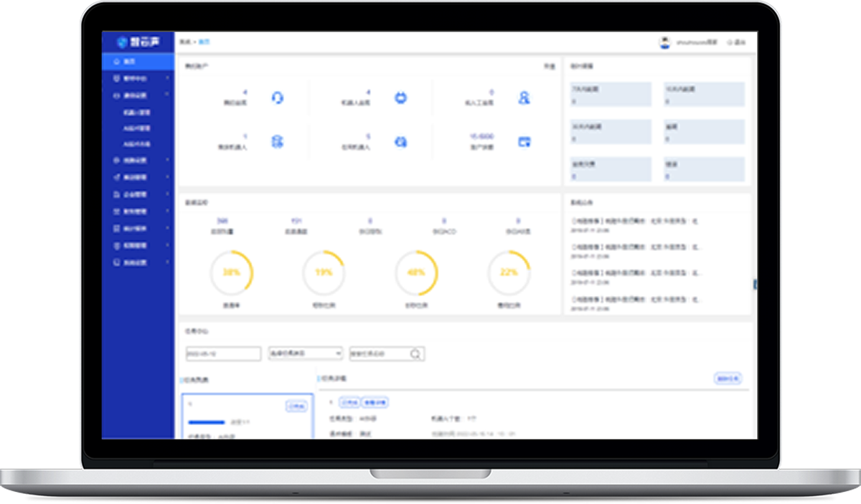Open the first system announcement entry

[x=635, y=222]
